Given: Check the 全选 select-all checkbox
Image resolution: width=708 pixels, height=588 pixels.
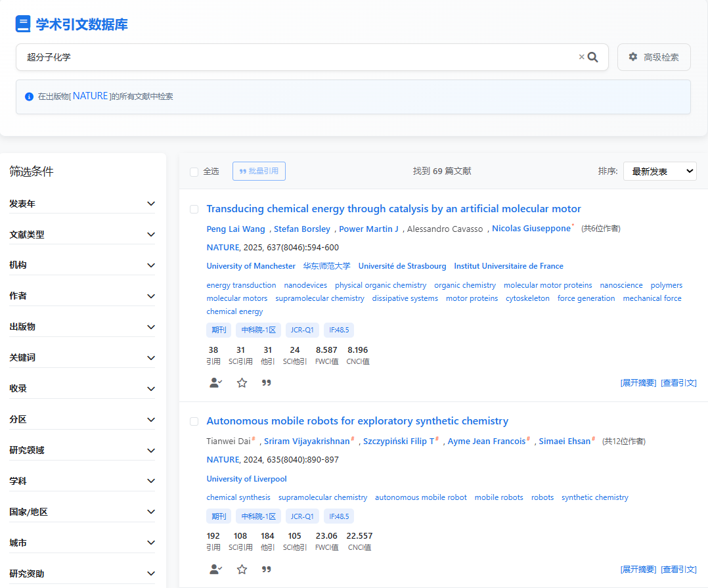Looking at the screenshot, I should pyautogui.click(x=194, y=172).
